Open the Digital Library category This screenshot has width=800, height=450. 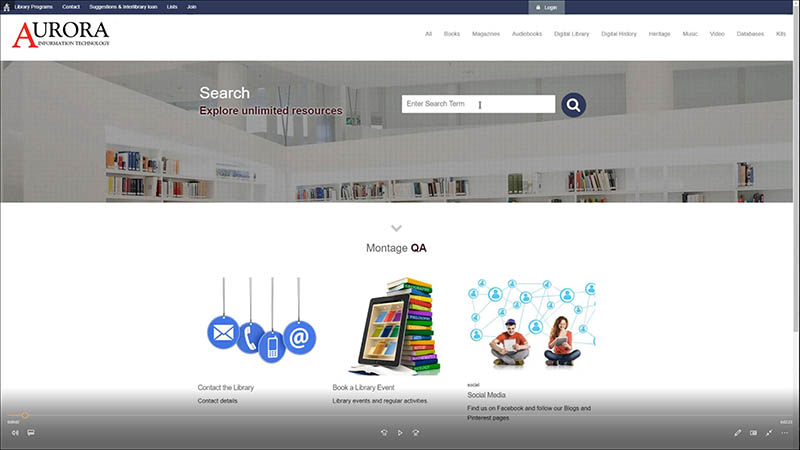[571, 34]
